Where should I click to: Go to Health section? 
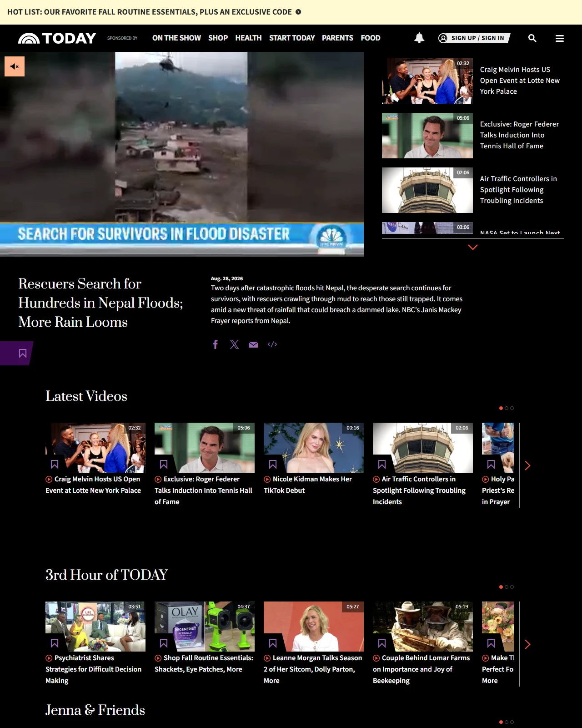[248, 38]
